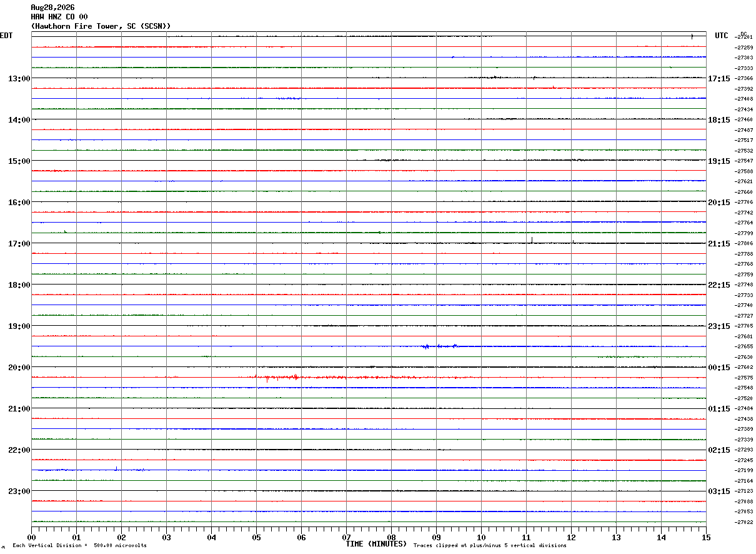Click the blue spike on the 22:30 trace
Viewport: 756px width, 554px height.
click(x=116, y=468)
